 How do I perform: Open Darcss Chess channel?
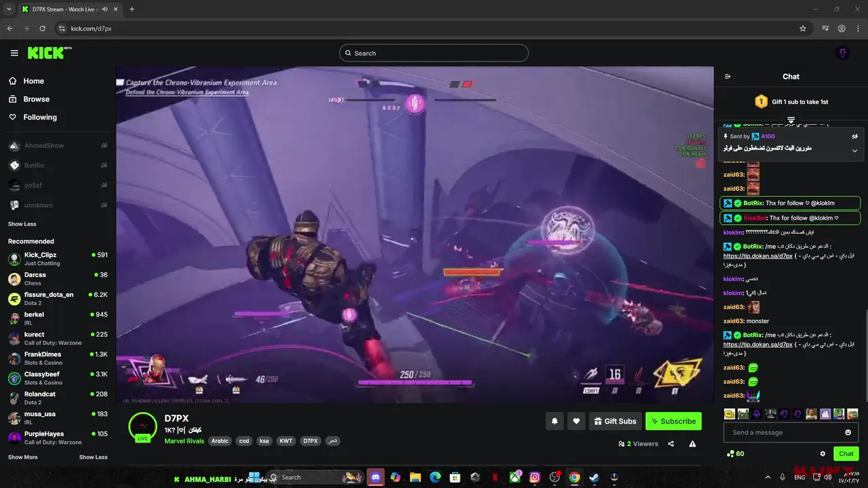[58, 279]
